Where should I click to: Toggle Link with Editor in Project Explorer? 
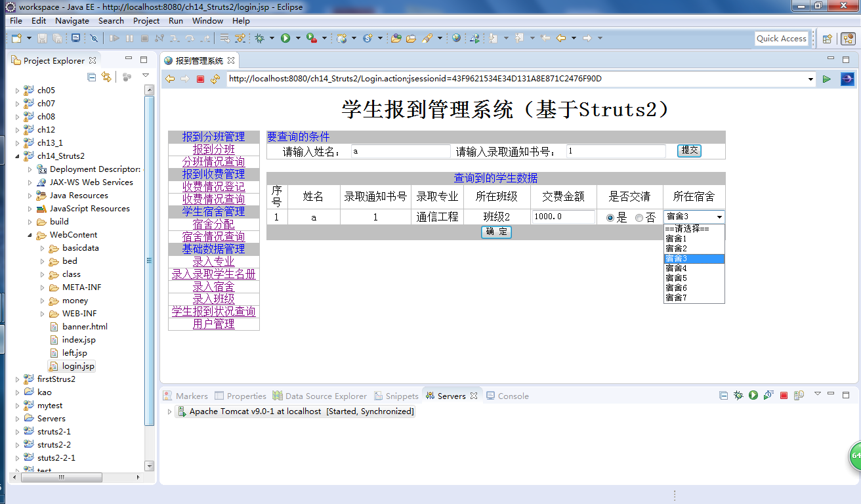[106, 77]
